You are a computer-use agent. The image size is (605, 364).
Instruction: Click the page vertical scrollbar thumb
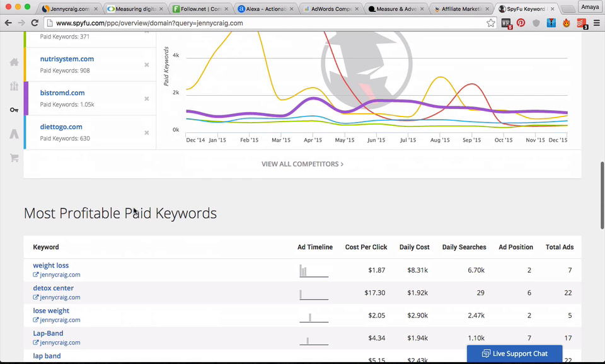pyautogui.click(x=602, y=195)
